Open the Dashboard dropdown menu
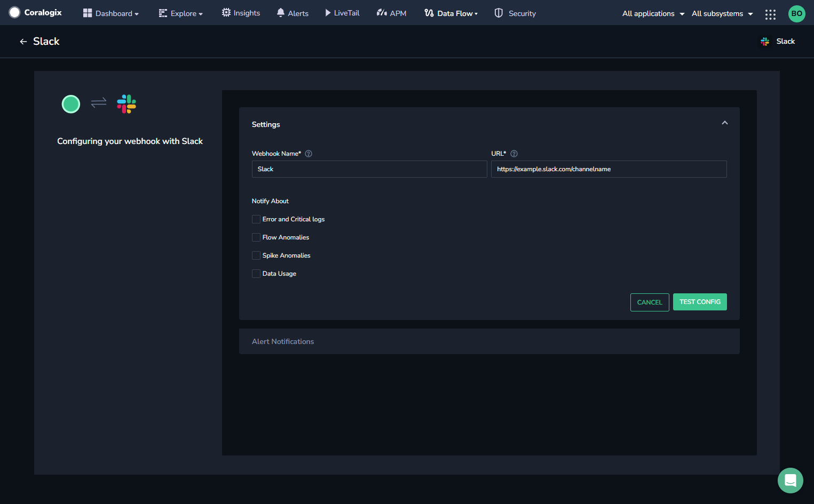Image resolution: width=814 pixels, height=504 pixels. point(111,13)
